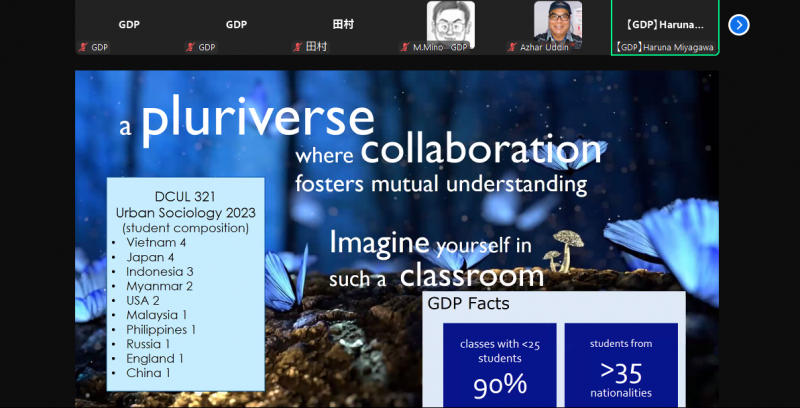This screenshot has width=800, height=408.
Task: Click the '90%' figure
Action: coord(499,386)
